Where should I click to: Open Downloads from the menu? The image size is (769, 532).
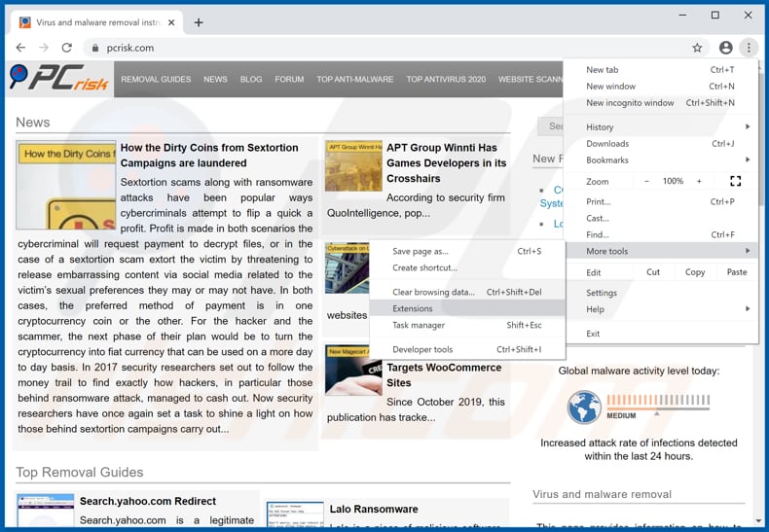pos(660,144)
